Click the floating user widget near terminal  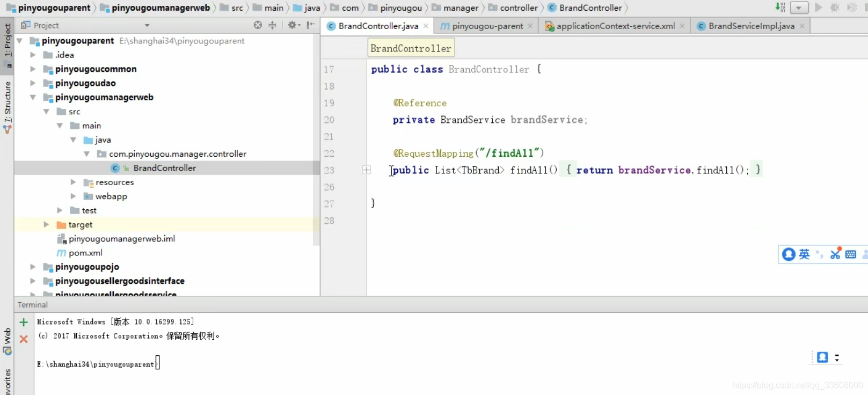pos(822,357)
